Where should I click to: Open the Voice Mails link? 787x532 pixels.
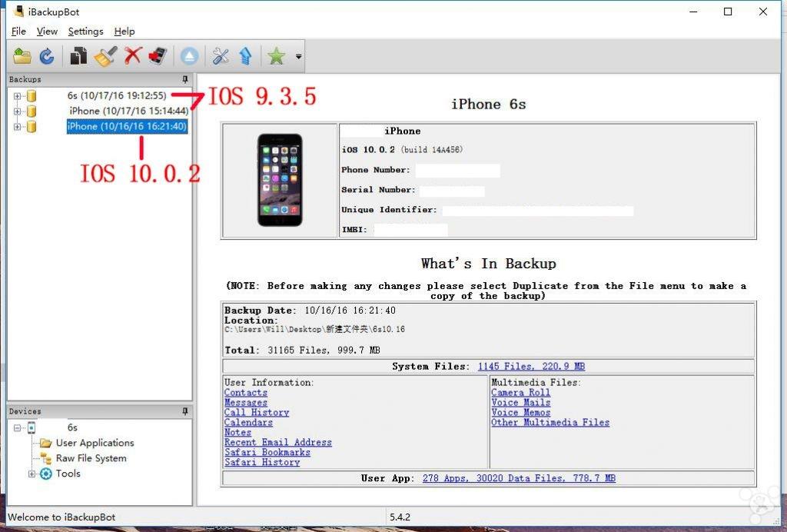pyautogui.click(x=520, y=403)
